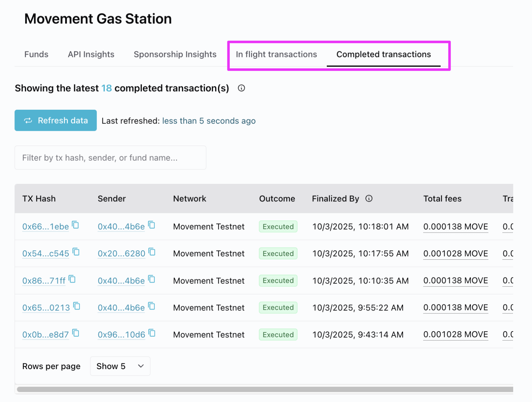Open sender link 0x40...4b6e in first row
The width and height of the screenshot is (532, 402).
121,227
